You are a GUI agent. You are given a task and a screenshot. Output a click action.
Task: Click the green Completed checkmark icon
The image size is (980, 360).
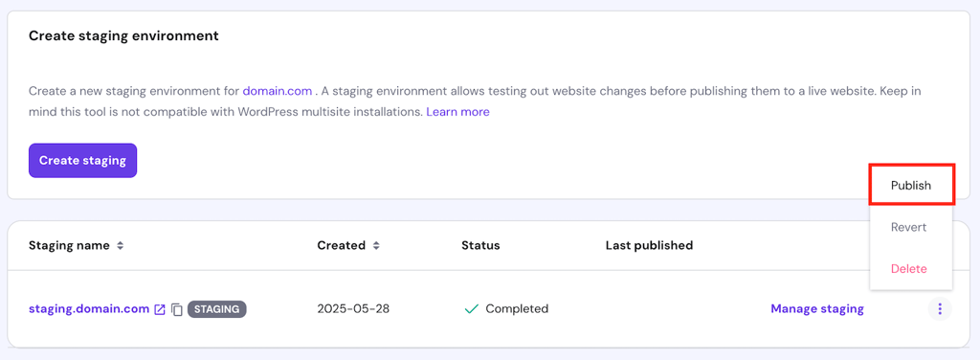471,308
